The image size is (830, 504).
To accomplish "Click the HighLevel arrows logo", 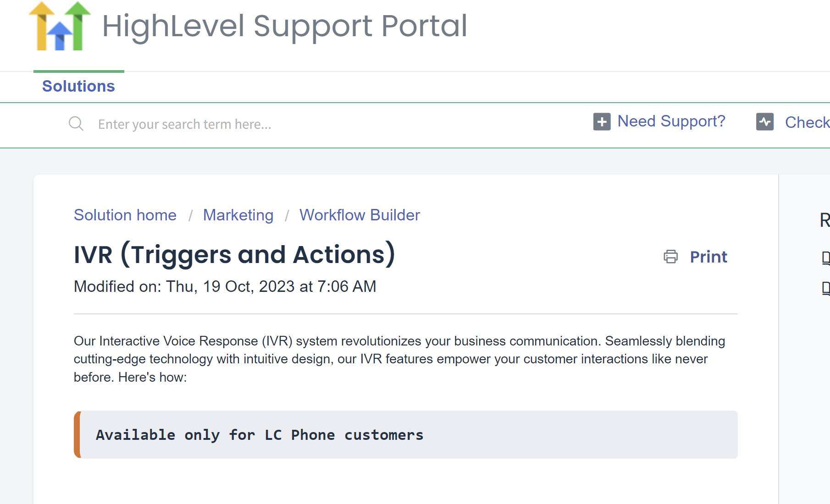I will (x=60, y=26).
